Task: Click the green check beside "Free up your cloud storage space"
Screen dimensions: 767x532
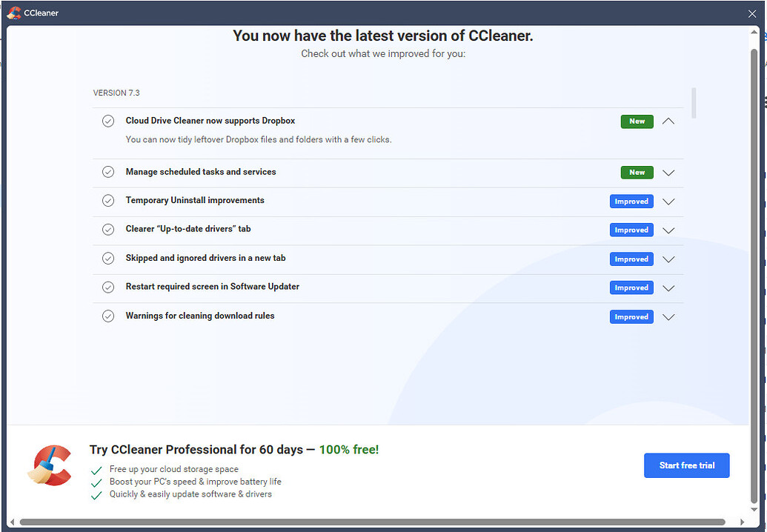Action: point(96,470)
